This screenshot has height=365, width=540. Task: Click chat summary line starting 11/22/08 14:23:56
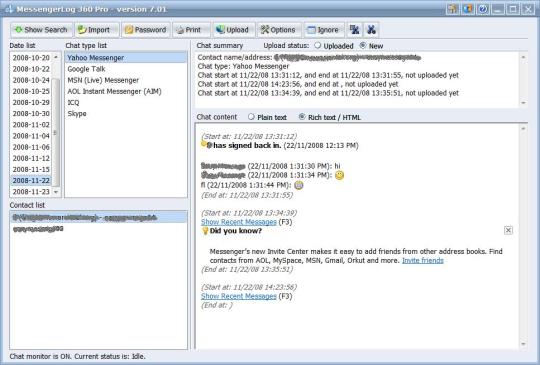coord(298,84)
